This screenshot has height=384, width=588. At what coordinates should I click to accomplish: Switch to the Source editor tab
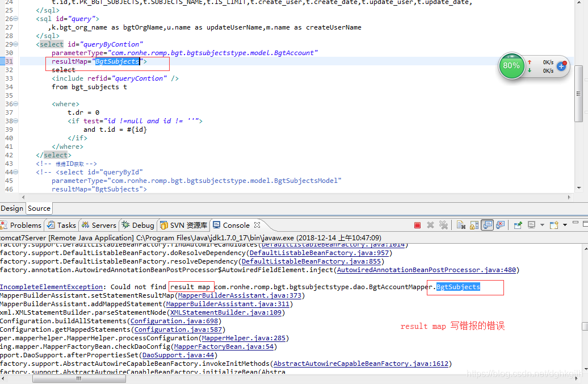[x=39, y=208]
